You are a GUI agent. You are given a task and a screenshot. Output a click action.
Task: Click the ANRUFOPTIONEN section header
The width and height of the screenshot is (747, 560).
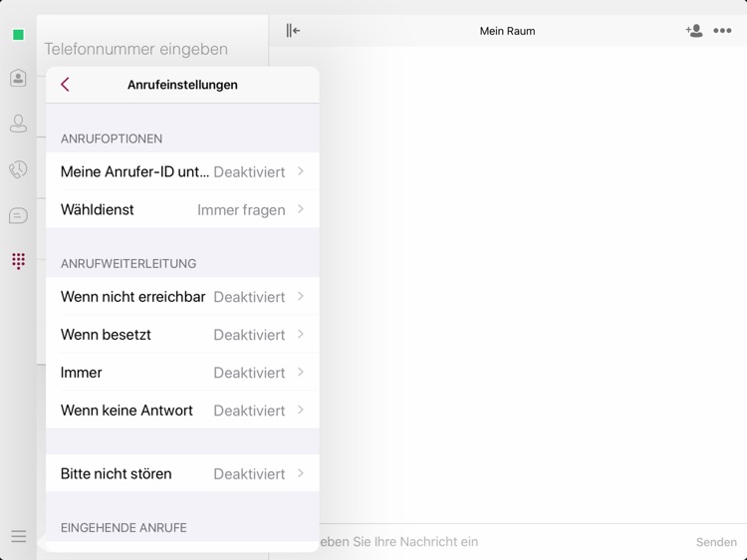coord(112,139)
